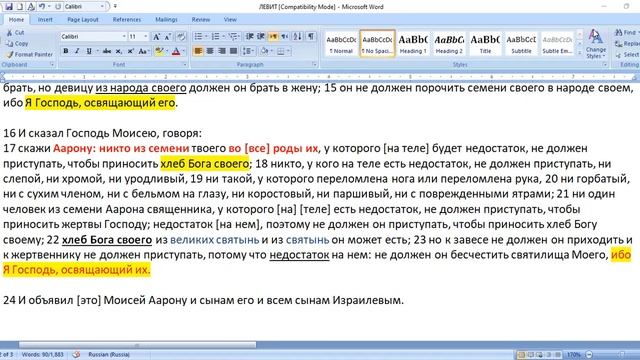Screen dimensions: 640x360
Task: Open Change Styles menu
Action: (x=596, y=44)
